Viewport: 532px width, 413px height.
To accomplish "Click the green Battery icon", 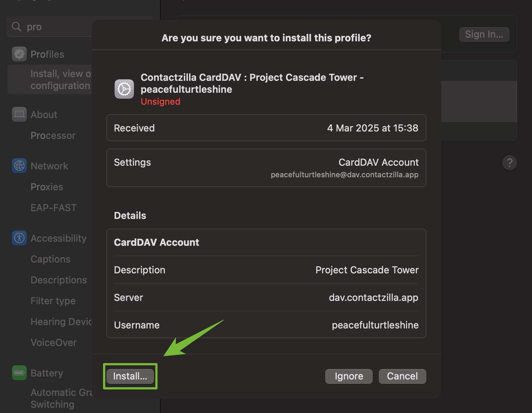I will tap(19, 373).
